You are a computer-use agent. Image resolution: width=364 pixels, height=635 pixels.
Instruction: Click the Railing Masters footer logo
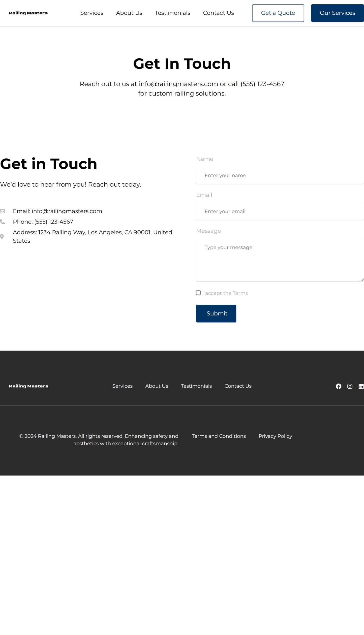[29, 386]
